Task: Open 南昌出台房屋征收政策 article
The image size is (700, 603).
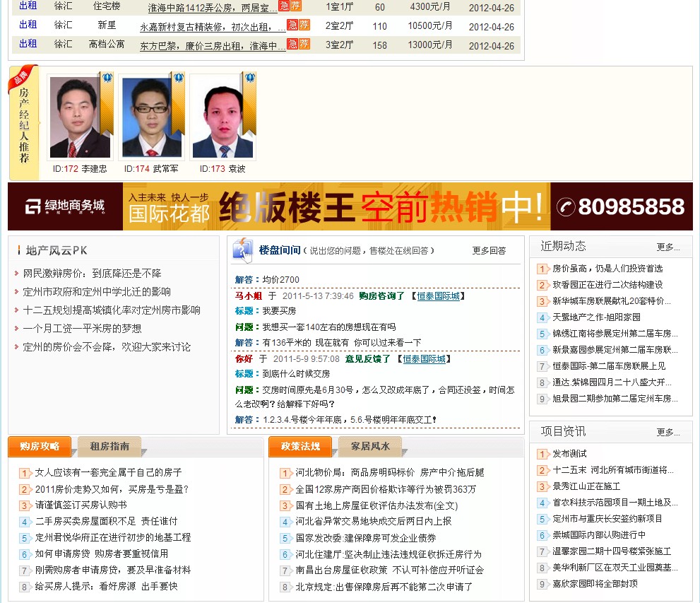Action: click(x=389, y=570)
